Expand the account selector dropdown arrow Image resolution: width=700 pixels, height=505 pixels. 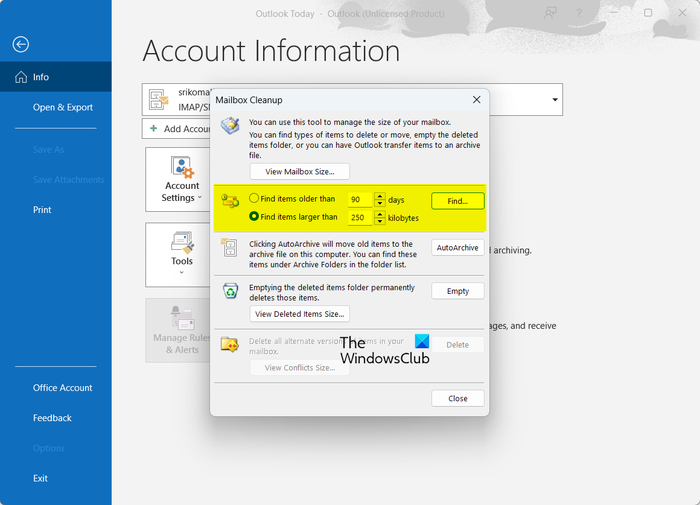(x=555, y=100)
